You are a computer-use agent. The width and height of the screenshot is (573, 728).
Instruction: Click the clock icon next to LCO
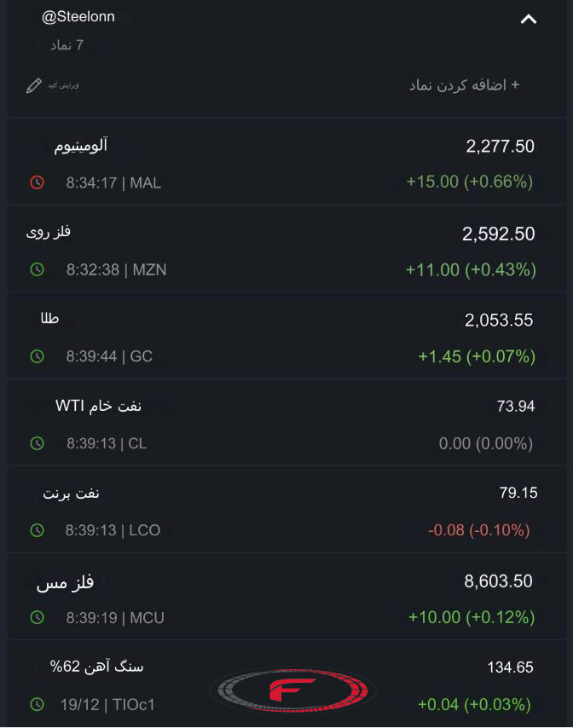(x=38, y=530)
